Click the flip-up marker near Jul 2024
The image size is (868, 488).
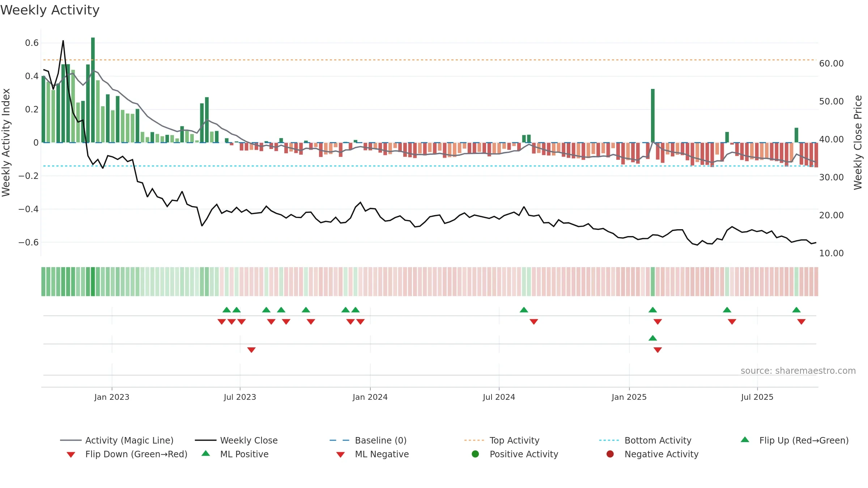tap(524, 310)
